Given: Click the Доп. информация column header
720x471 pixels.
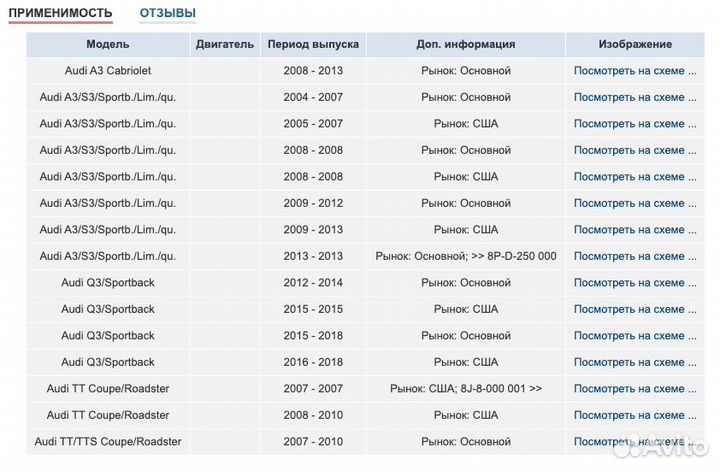Looking at the screenshot, I should [x=466, y=44].
